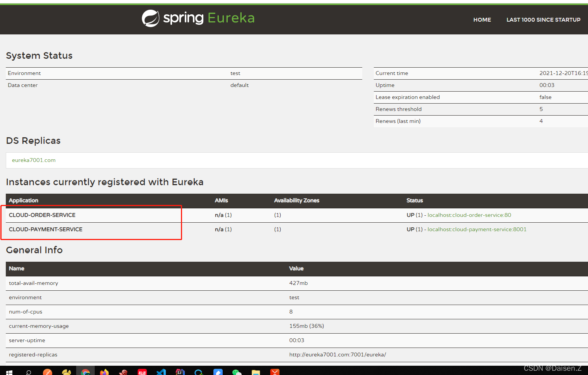The width and height of the screenshot is (588, 375).
Task: Open WeChat from the taskbar
Action: (237, 372)
